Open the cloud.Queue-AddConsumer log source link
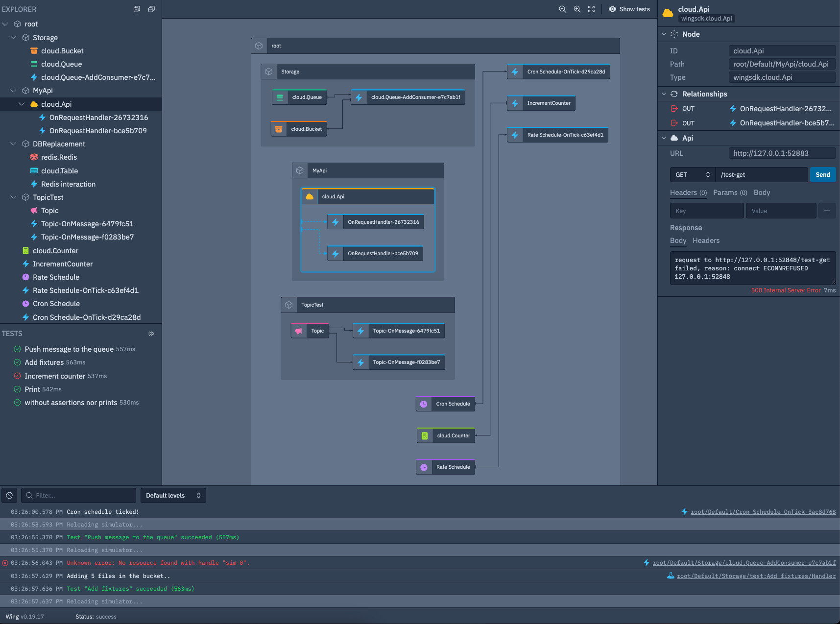840x624 pixels. point(744,563)
